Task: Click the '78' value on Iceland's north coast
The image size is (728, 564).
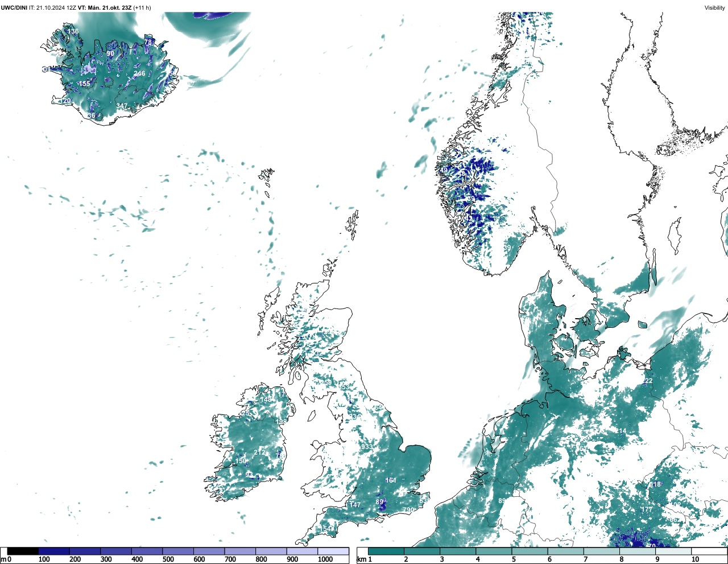Action: [x=148, y=42]
